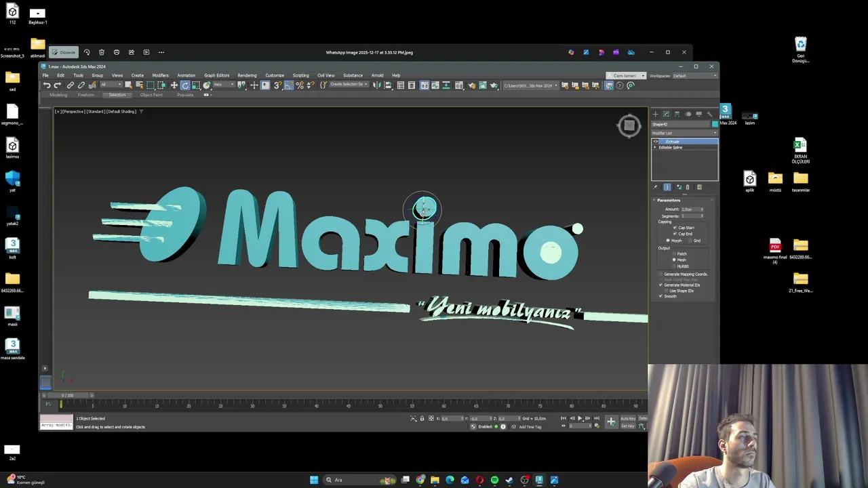Choose the Rectangular Selection Region tool
This screenshot has width=868, height=488.
click(151, 85)
